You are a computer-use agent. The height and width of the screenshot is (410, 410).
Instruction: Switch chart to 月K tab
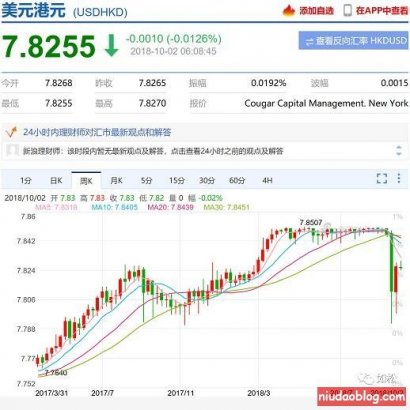tap(116, 181)
